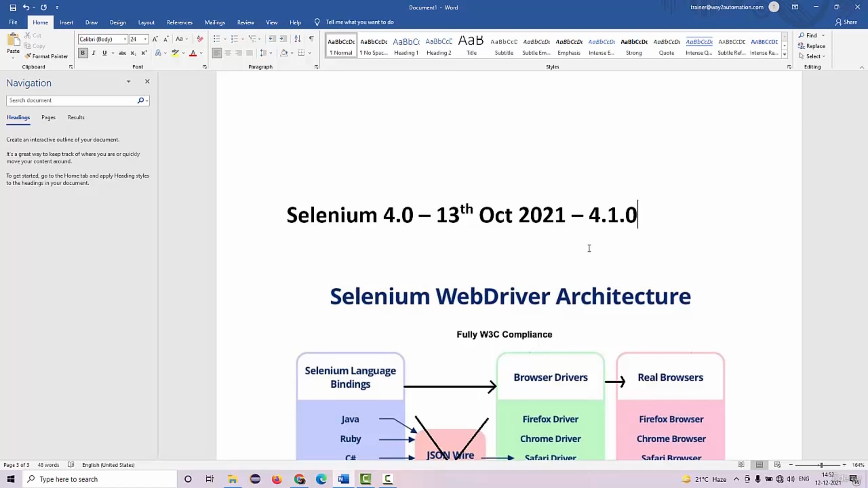Increase font size with grow font icon

[x=155, y=39]
